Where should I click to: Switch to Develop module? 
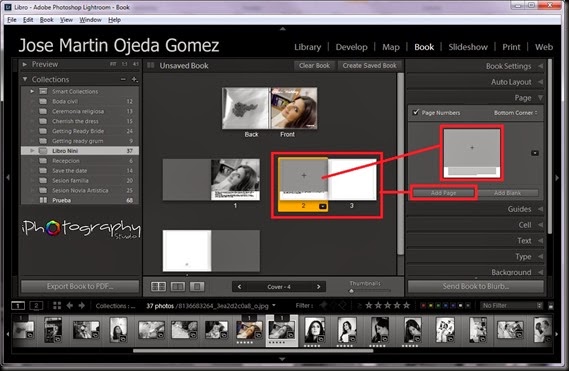click(x=351, y=47)
